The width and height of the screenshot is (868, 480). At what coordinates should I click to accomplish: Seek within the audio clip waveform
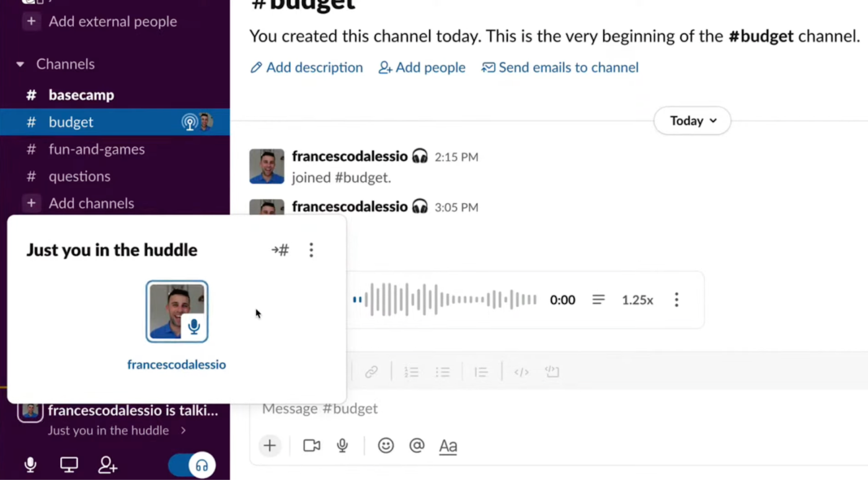point(445,300)
